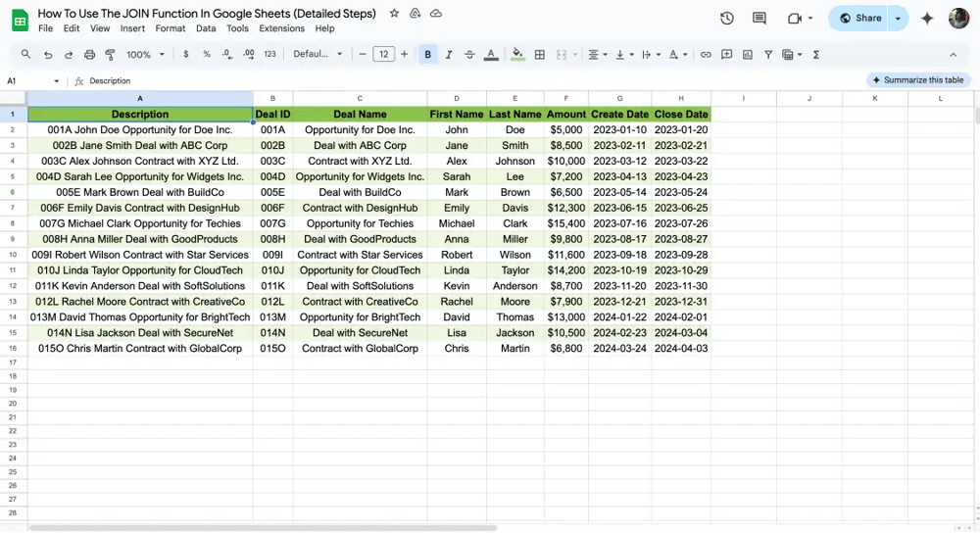Click the borders grid icon

point(540,55)
